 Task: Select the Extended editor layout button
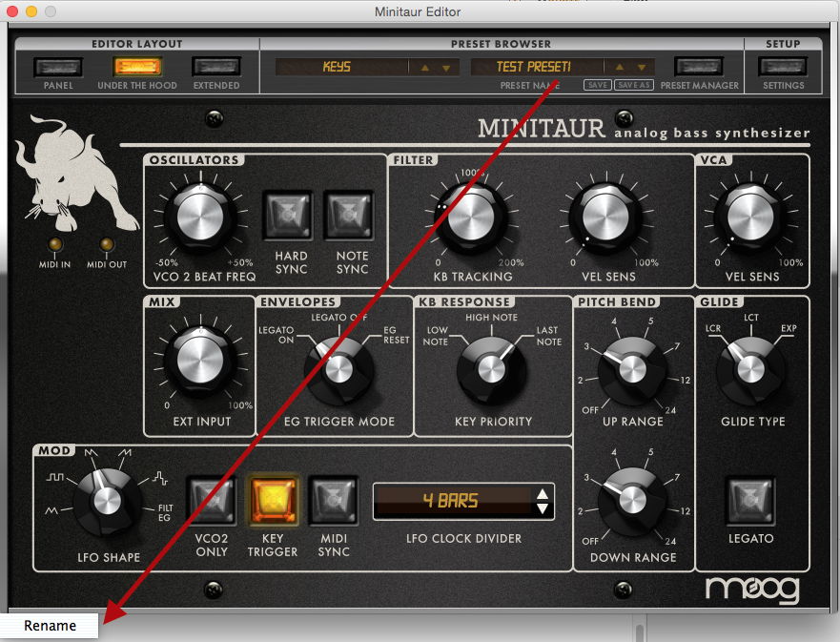[x=215, y=67]
